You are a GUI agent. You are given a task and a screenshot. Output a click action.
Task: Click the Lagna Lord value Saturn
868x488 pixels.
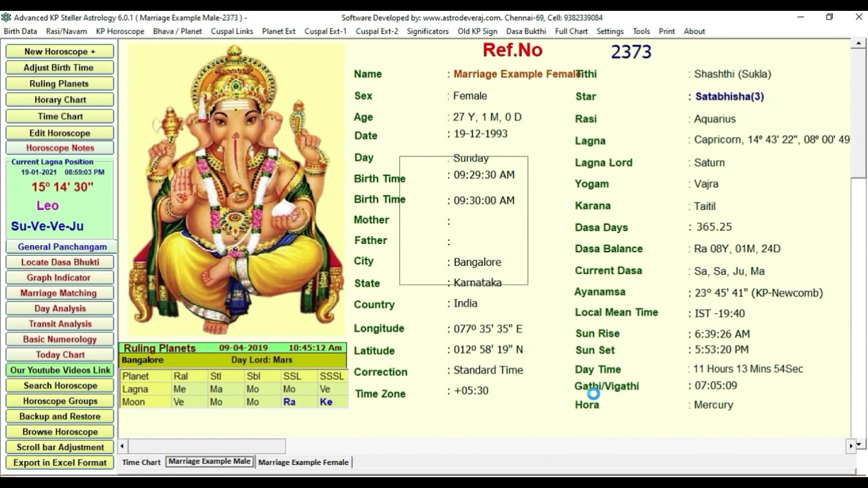point(709,163)
